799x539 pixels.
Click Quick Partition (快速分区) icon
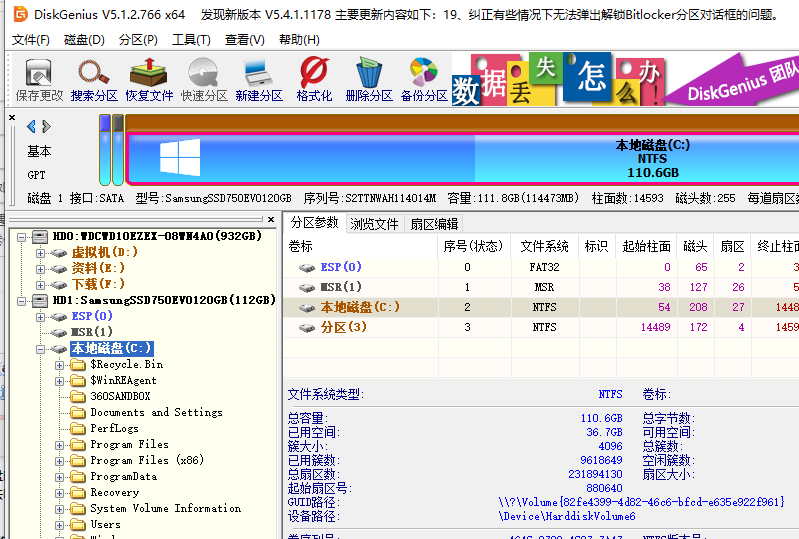pyautogui.click(x=204, y=79)
